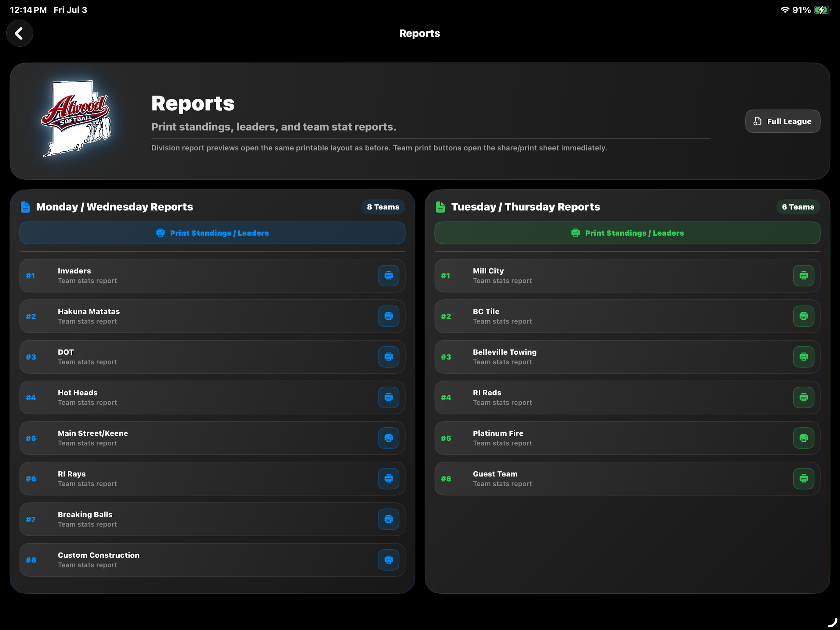840x630 pixels.
Task: Tap the Tuesday / Thursday Reports heading
Action: (526, 207)
